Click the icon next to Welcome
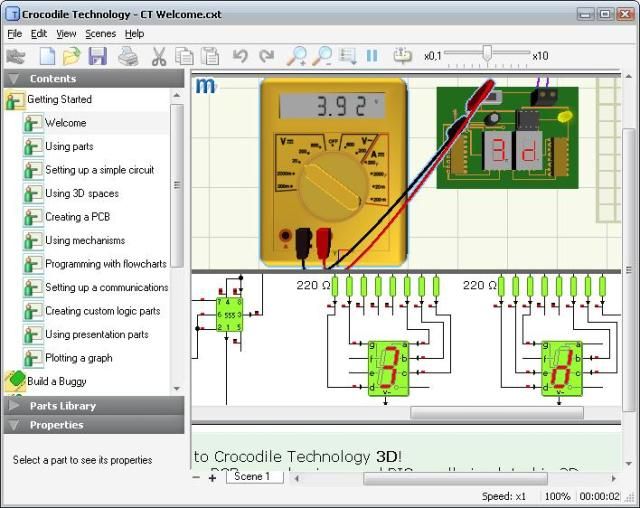This screenshot has height=508, width=640. 33,123
